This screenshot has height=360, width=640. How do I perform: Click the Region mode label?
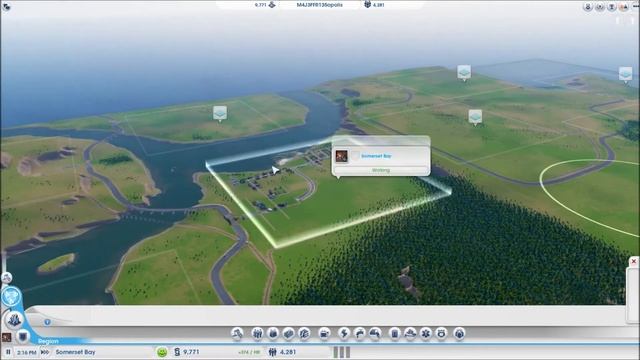click(48, 341)
